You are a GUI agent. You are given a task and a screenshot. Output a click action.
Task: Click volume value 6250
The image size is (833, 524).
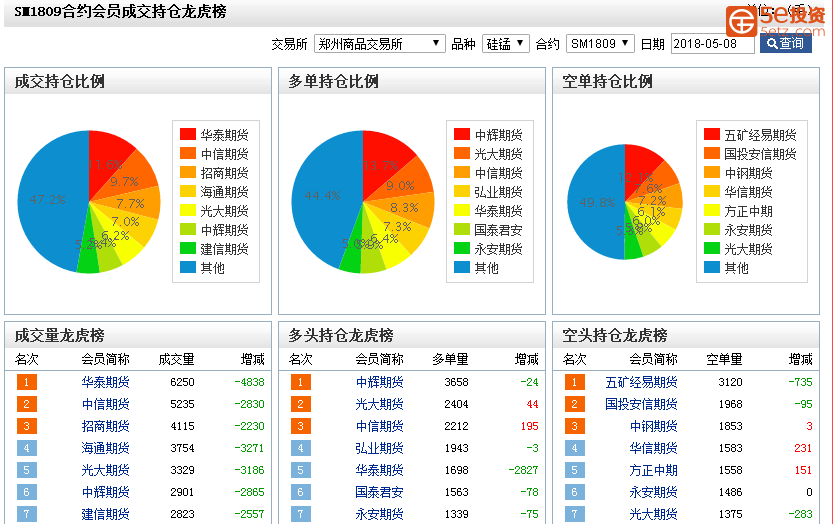tap(182, 382)
